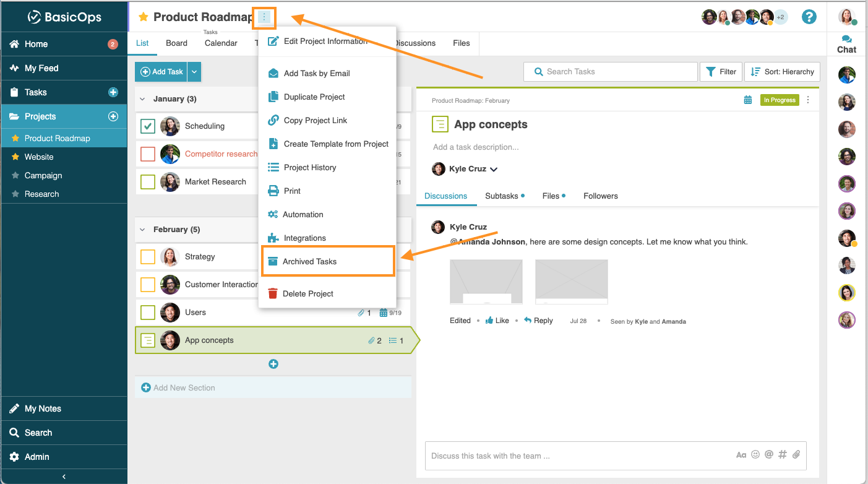Mark the Users task checkbox complete
The width and height of the screenshot is (868, 484).
pos(148,313)
